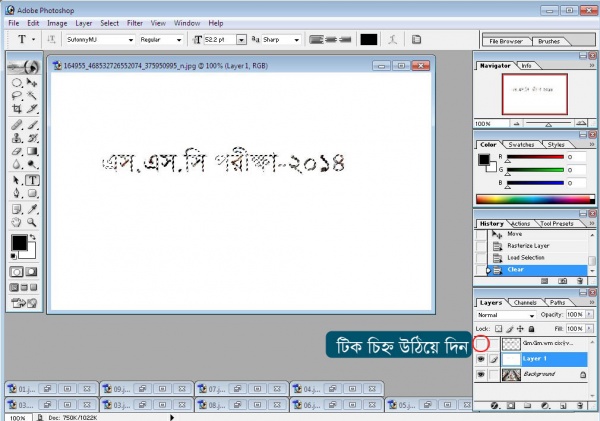Toggle character and paragraph palettes icon
The width and height of the screenshot is (600, 421).
(416, 39)
